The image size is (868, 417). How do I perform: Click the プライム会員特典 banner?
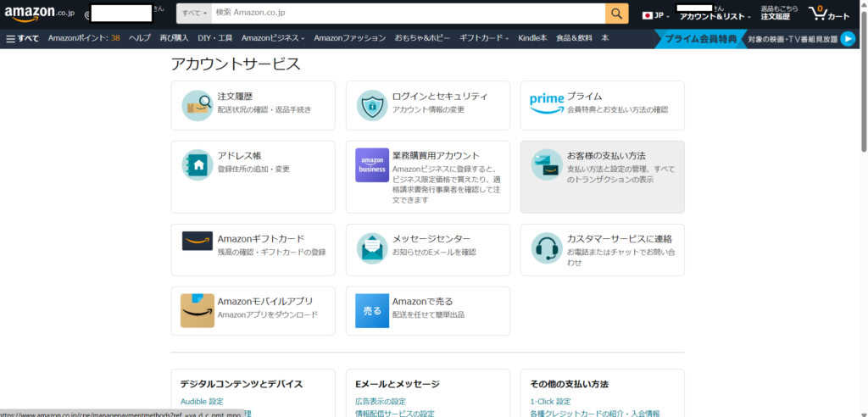tap(701, 39)
